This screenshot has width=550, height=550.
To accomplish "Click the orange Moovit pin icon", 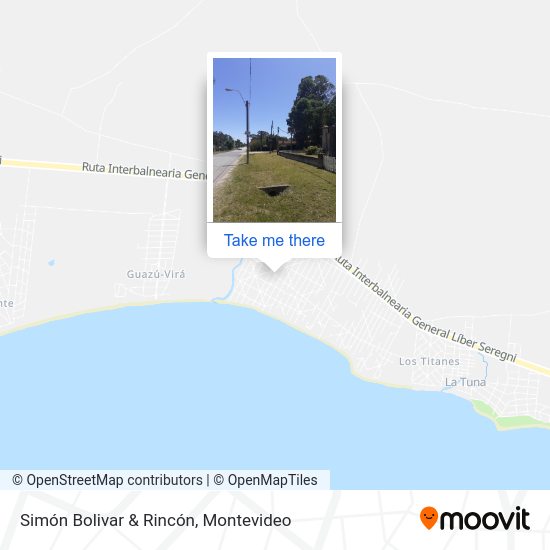I will click(x=429, y=518).
